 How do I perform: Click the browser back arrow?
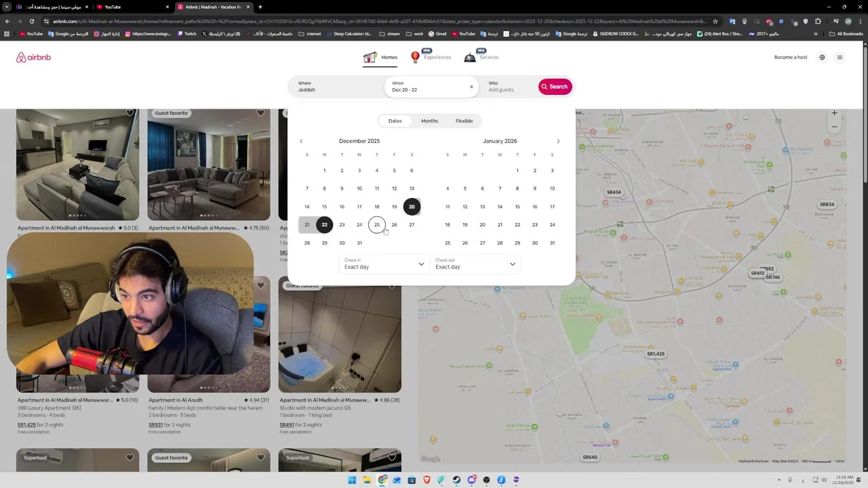pyautogui.click(x=7, y=21)
